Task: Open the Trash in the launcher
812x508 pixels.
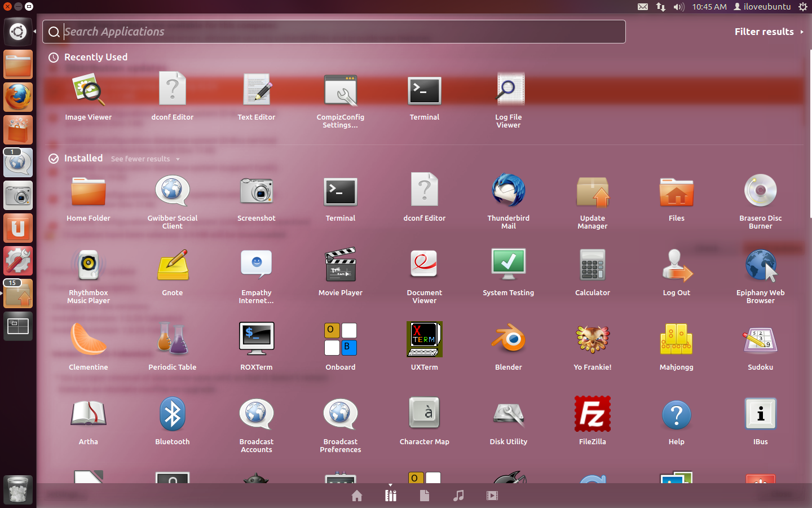Action: tap(18, 489)
